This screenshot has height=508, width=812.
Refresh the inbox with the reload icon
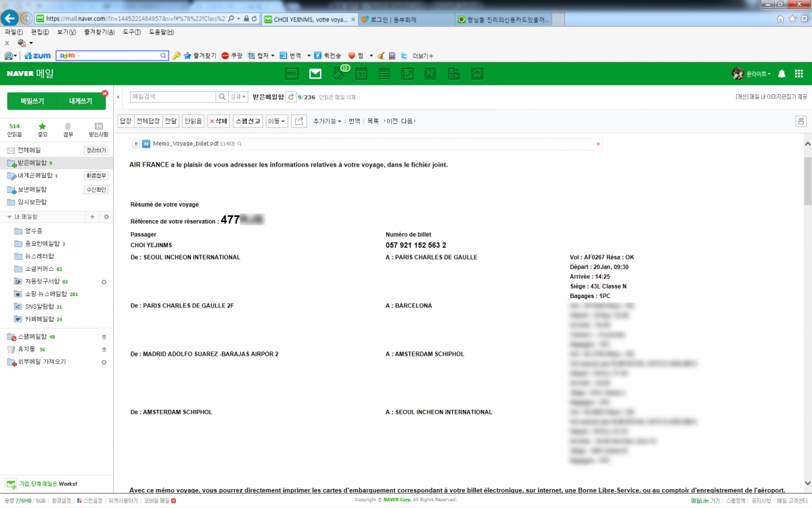click(x=291, y=97)
